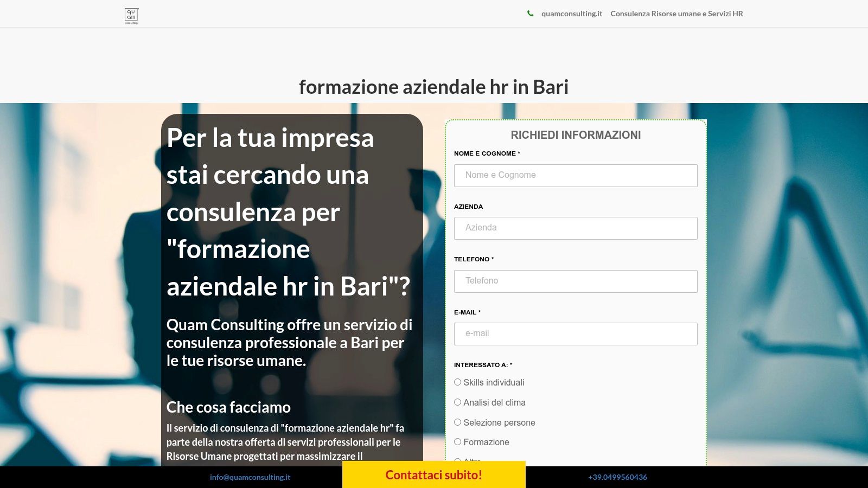Call the +39.0499560436 phone link
The image size is (868, 488).
point(617,477)
